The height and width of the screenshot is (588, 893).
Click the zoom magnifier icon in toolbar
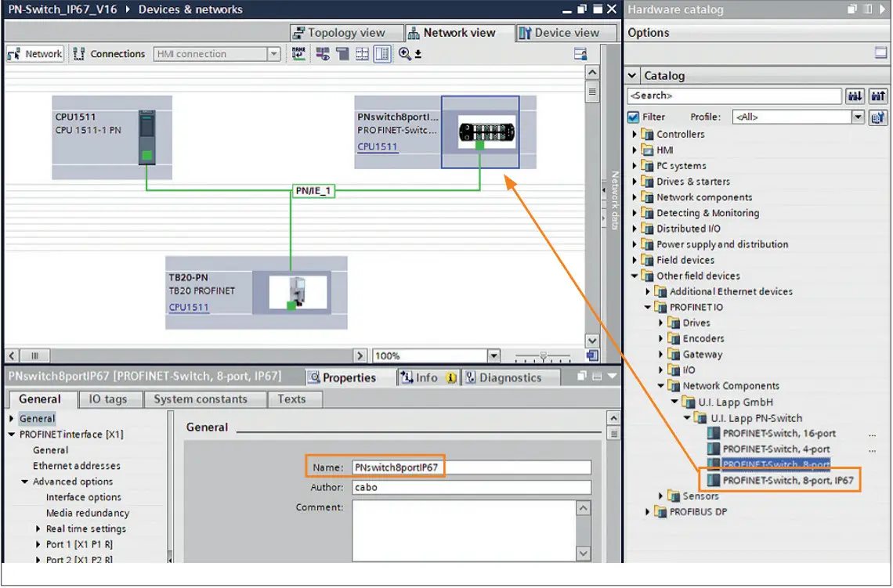405,54
